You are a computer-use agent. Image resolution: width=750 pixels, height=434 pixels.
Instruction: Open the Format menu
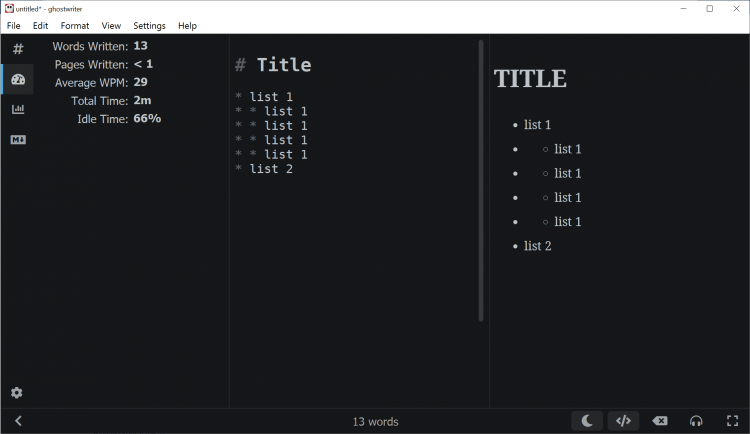pos(74,25)
